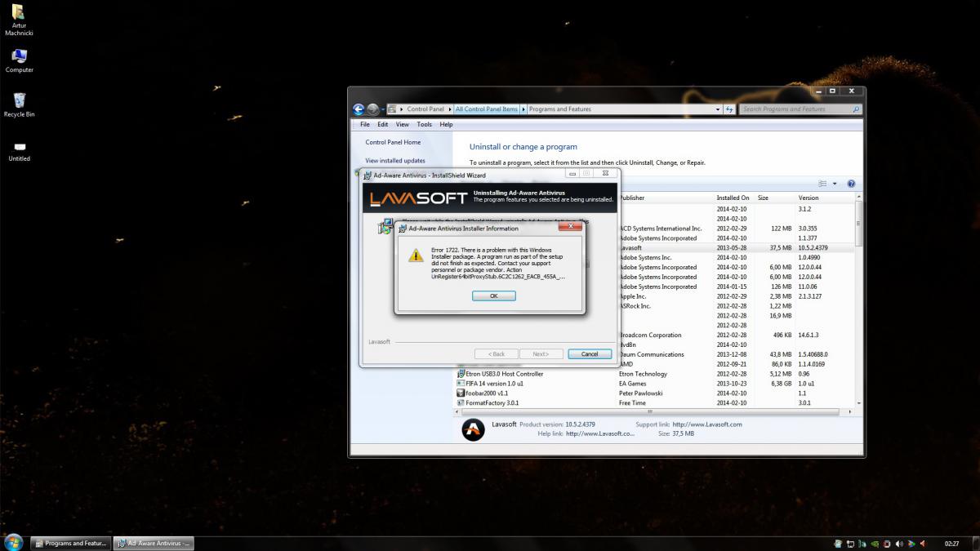Click the warning icon in the error dialog
Viewport: 980px width, 551px height.
(416, 256)
